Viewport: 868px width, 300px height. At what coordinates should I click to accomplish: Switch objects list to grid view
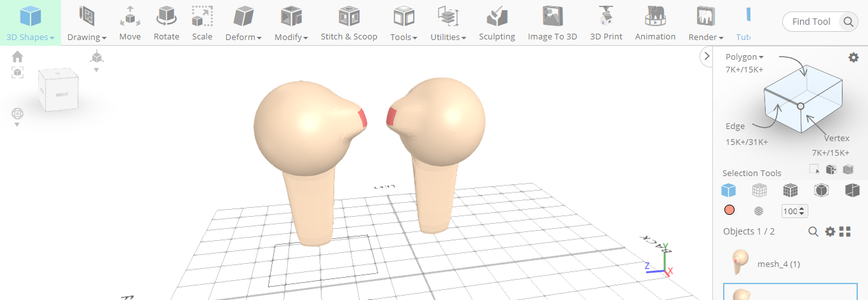[x=845, y=231]
